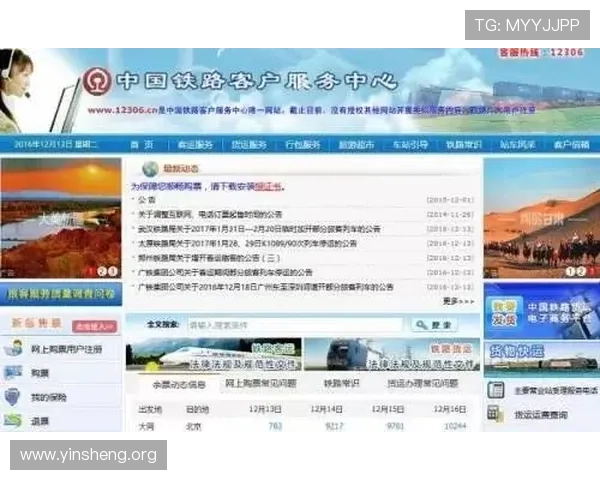Click the telephone icon for freight service phones
Screen dimensions: 600x480
point(496,390)
